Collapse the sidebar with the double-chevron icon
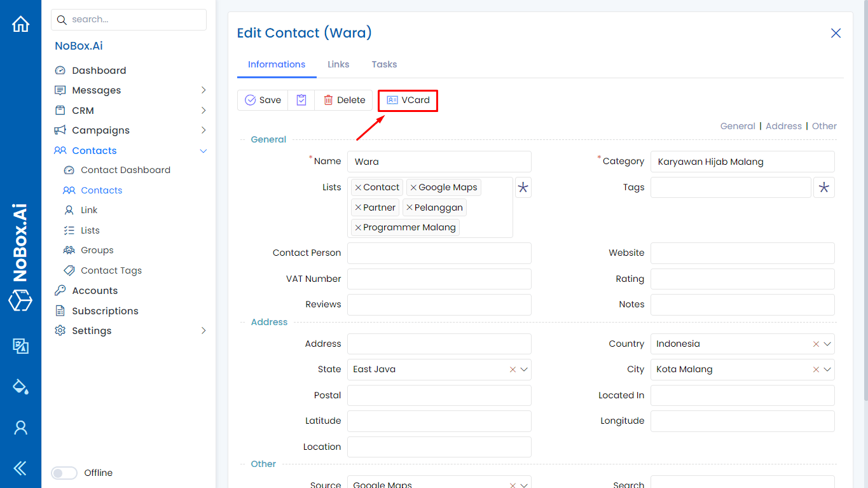This screenshot has height=488, width=868. coord(20,468)
